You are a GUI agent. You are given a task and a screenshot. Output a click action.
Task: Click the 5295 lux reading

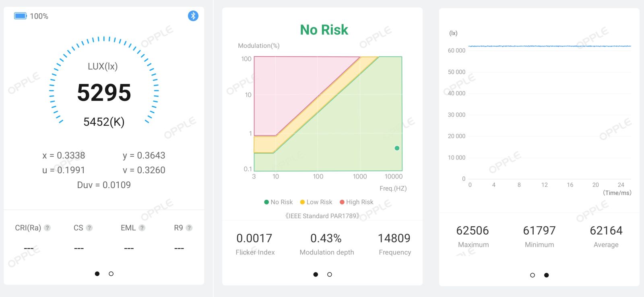click(x=104, y=92)
